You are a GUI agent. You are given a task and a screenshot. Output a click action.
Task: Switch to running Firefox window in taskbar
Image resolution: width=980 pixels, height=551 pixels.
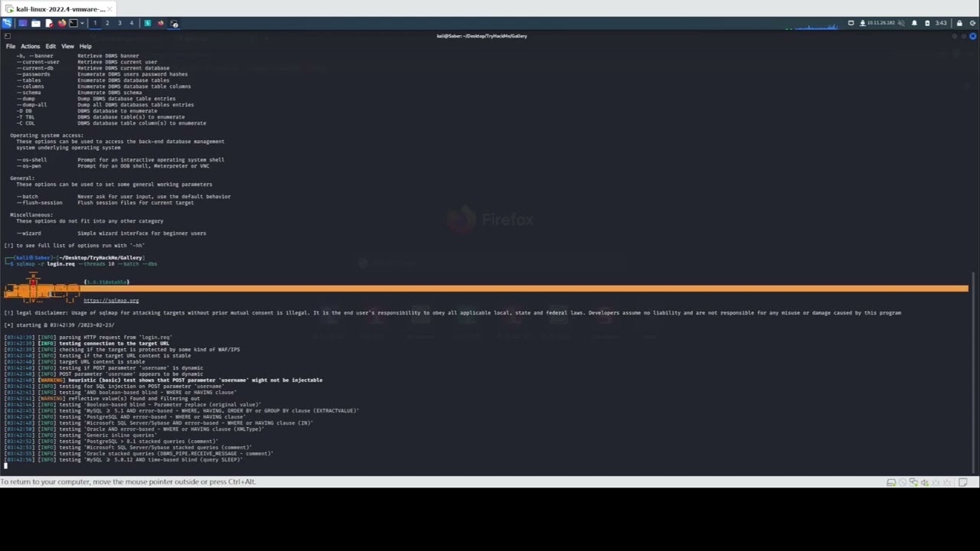coord(161,23)
